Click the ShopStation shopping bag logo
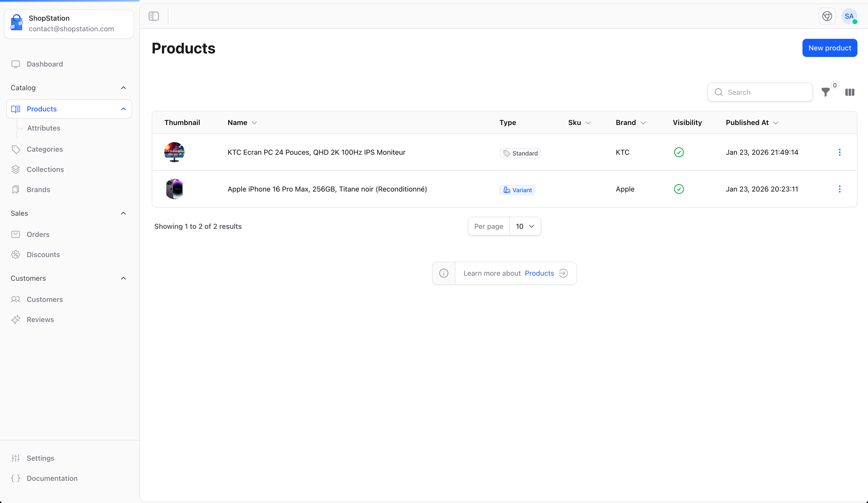 [x=17, y=23]
